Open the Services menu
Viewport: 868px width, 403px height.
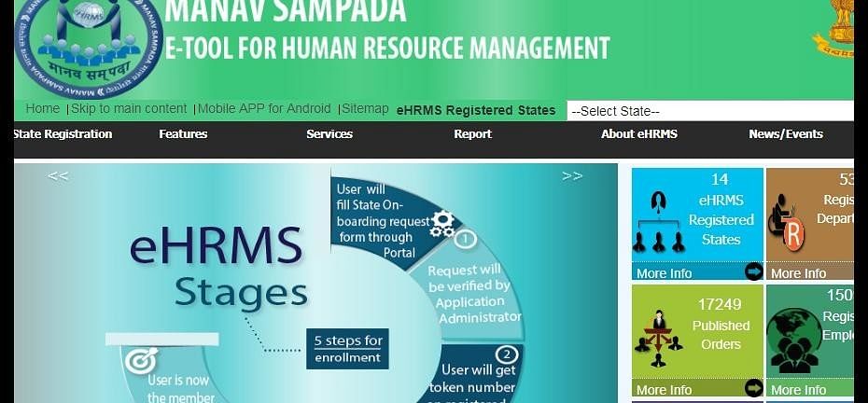click(329, 134)
